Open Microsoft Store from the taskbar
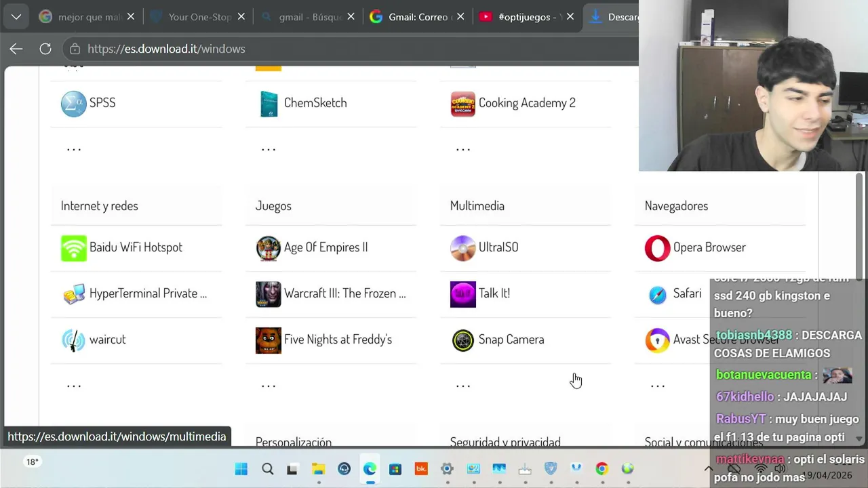This screenshot has height=488, width=868. (395, 469)
